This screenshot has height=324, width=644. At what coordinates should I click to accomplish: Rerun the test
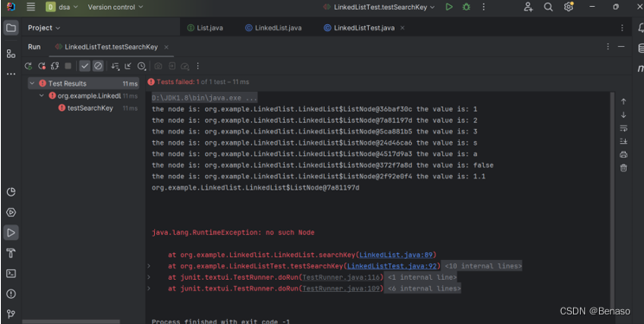[x=29, y=66]
